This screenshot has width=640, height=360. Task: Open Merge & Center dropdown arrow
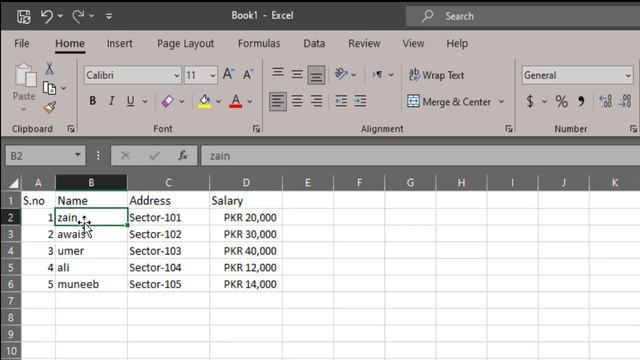tap(501, 102)
